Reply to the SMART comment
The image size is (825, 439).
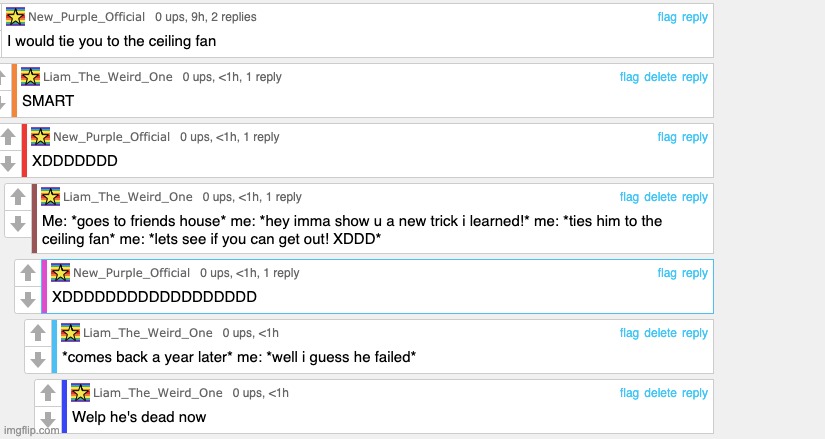pyautogui.click(x=695, y=77)
